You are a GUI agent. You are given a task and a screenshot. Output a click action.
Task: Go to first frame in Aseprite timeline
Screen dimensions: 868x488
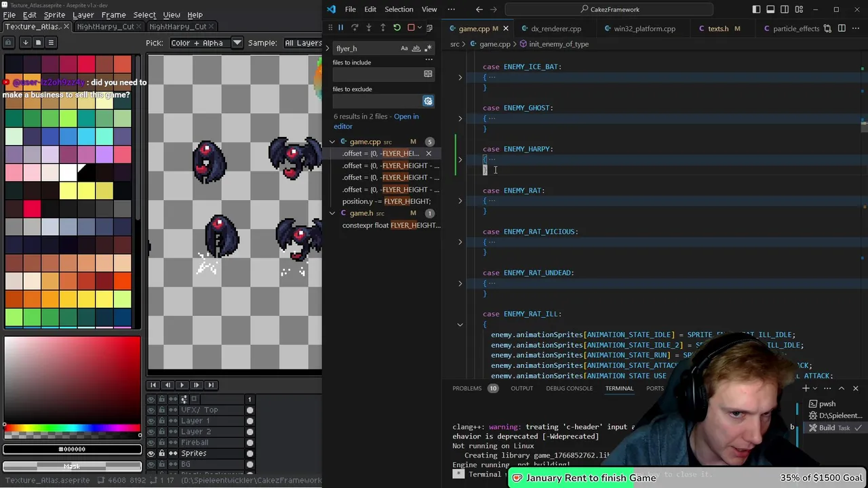(153, 385)
